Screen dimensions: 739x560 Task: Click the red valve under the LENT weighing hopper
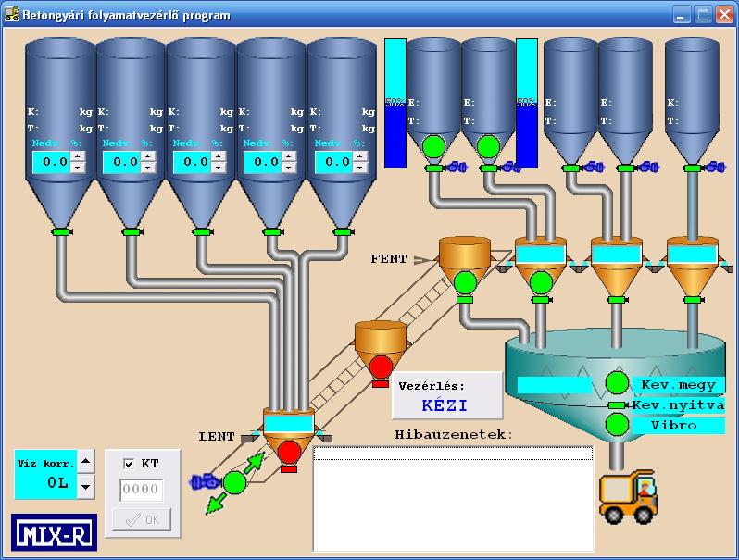289,468
